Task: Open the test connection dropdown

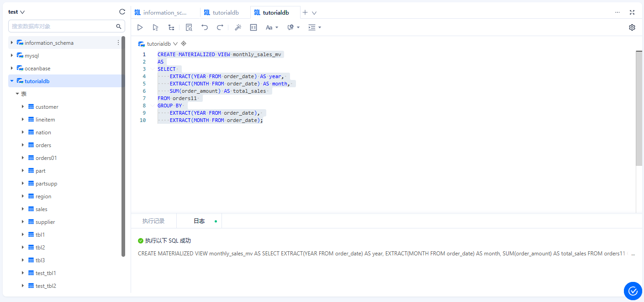Action: [16, 12]
